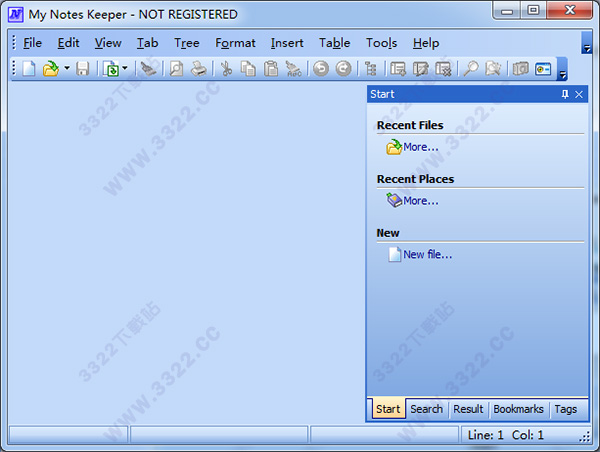Click the Paste clipboard icon

coord(271,69)
